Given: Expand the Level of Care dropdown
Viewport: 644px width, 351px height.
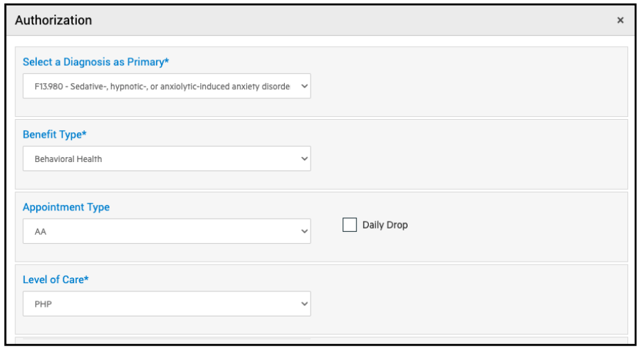Looking at the screenshot, I should coord(166,303).
